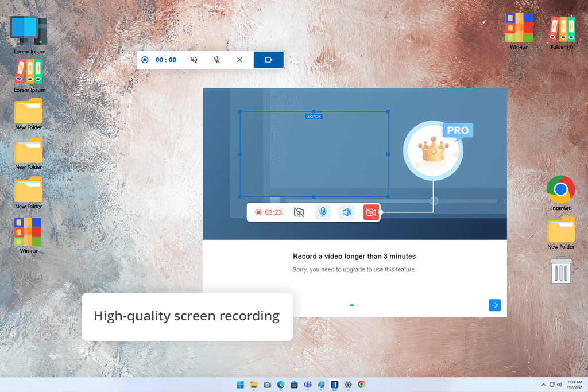Open the Recycle Bin trash icon

(x=561, y=270)
